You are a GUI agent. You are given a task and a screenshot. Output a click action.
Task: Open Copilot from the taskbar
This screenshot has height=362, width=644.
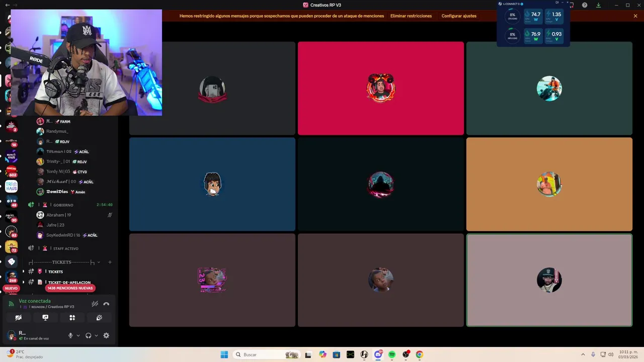(x=323, y=354)
